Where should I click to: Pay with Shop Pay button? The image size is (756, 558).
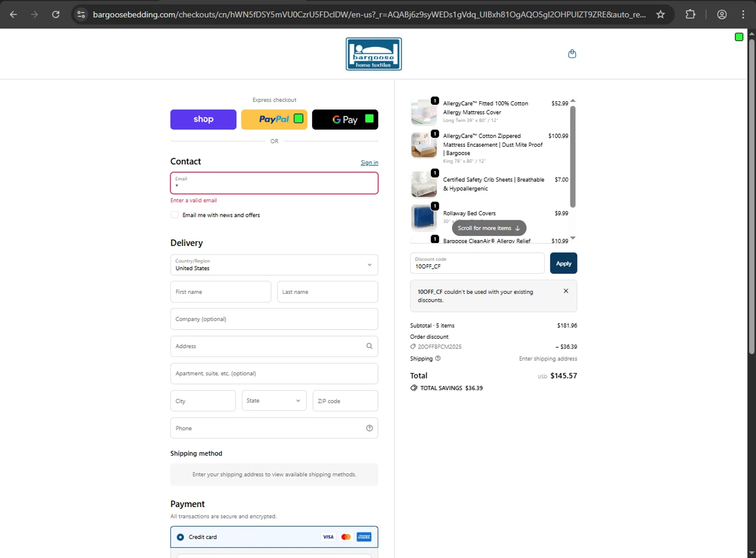[203, 119]
